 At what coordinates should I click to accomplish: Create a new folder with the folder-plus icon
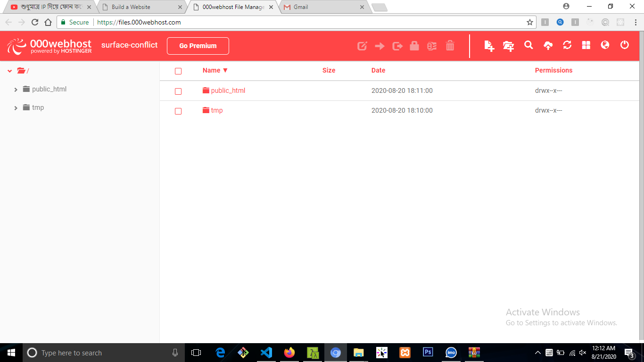pos(509,46)
